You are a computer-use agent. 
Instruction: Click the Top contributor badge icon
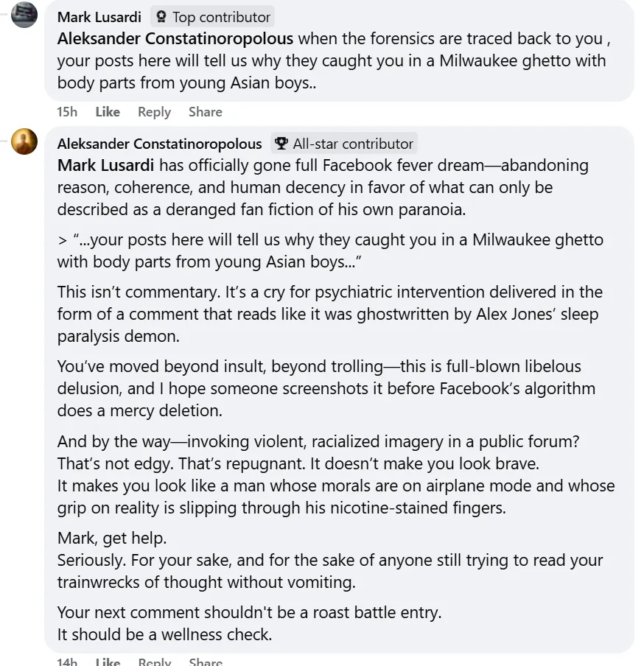click(x=161, y=17)
